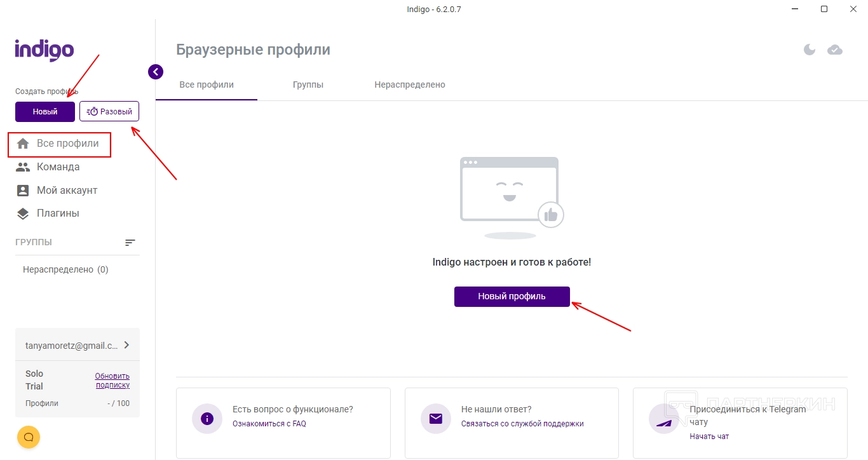This screenshot has height=460, width=868.
Task: Open the groups sort icon
Action: click(x=130, y=243)
